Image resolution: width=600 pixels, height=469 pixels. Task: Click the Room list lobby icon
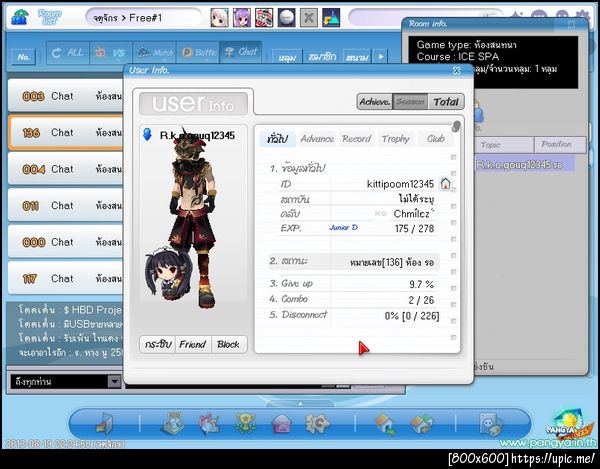[x=19, y=18]
